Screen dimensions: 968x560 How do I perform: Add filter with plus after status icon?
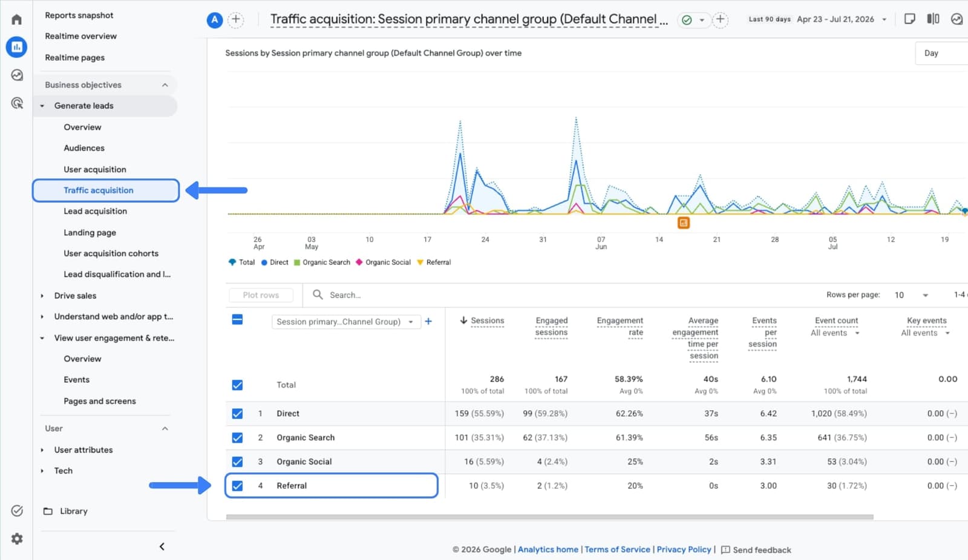(x=720, y=19)
